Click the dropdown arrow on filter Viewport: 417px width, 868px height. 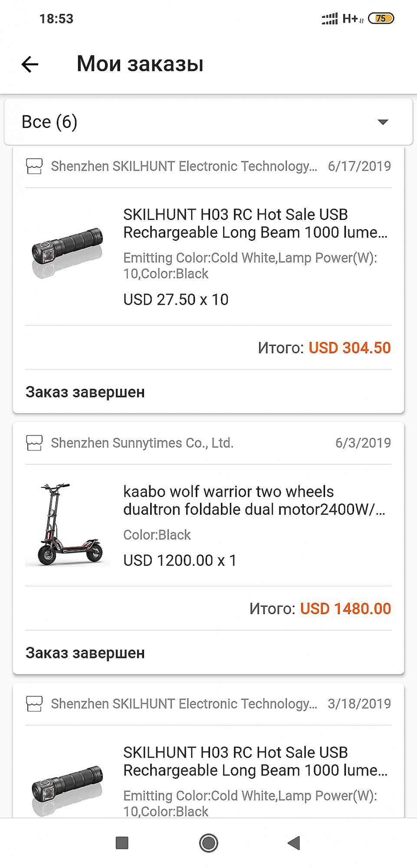point(382,122)
